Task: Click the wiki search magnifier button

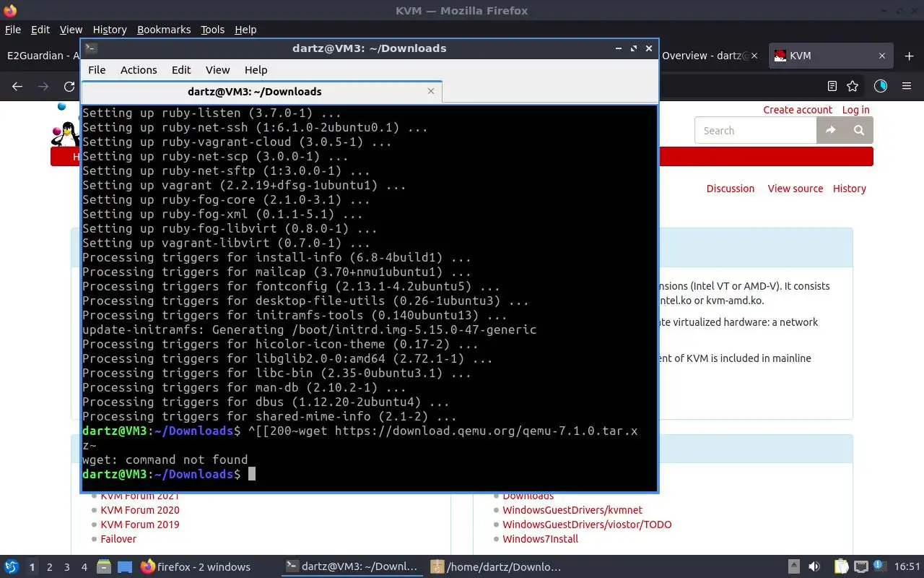Action: (x=858, y=130)
